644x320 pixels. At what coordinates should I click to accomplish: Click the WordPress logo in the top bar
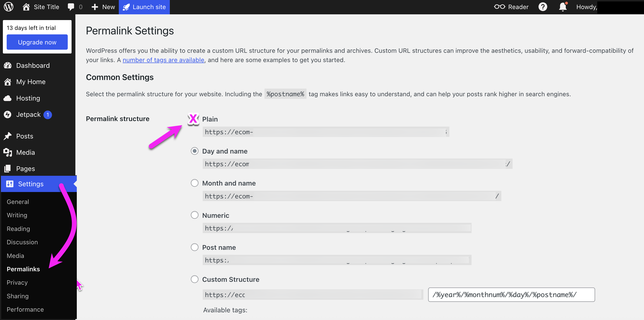click(x=8, y=7)
